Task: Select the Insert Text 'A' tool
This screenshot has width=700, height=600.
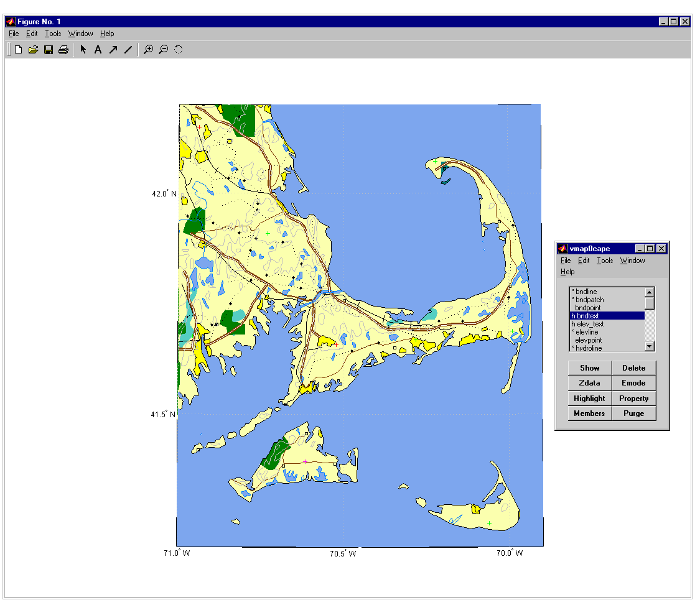Action: 98,50
